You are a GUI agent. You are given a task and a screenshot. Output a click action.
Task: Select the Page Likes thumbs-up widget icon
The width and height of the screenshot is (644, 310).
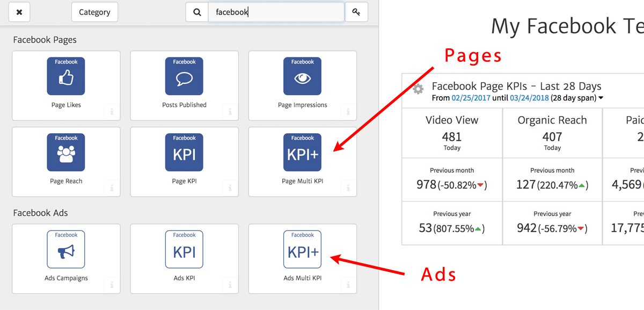[66, 76]
